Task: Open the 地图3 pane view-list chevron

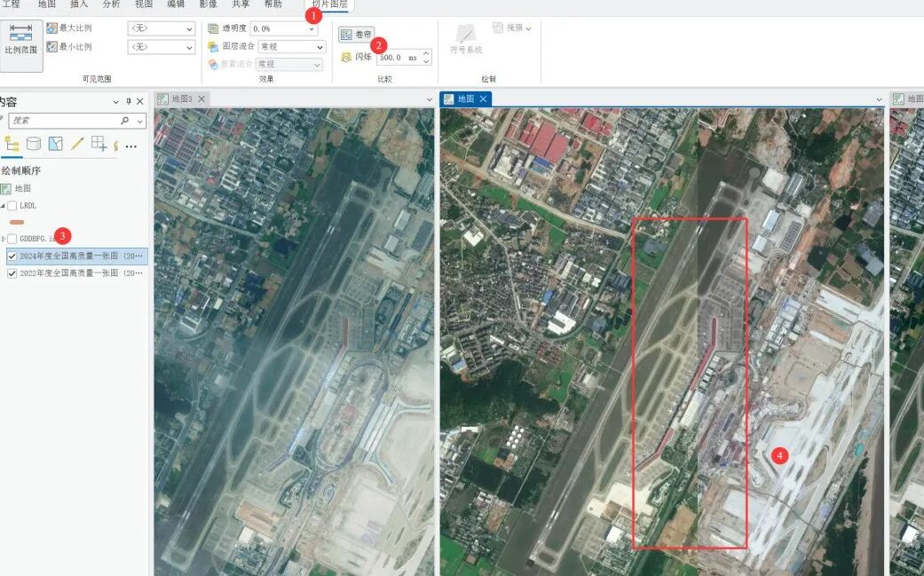Action: 429,99
